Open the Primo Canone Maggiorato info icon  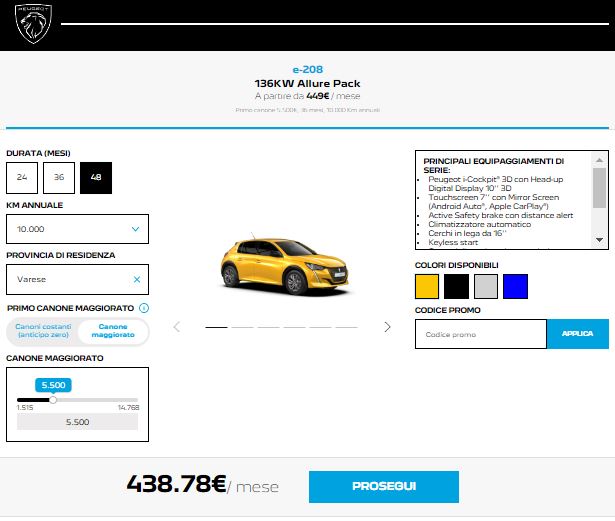click(144, 308)
